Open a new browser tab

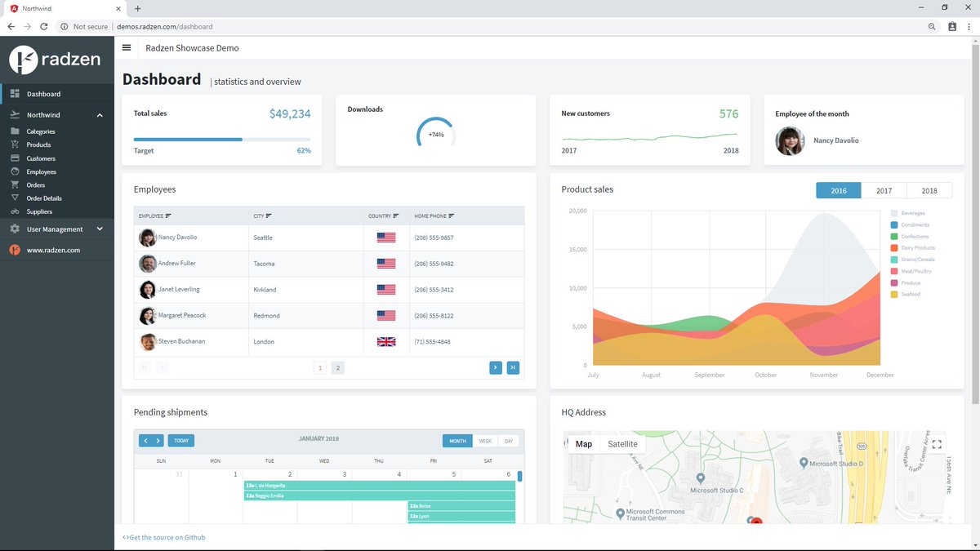(x=137, y=8)
